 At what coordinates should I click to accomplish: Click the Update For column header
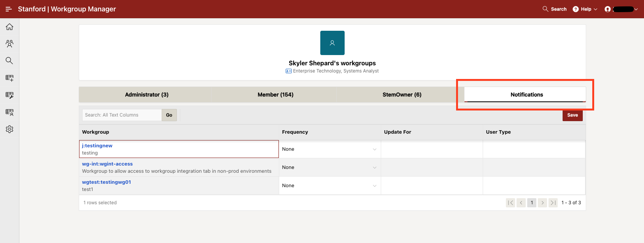click(398, 132)
